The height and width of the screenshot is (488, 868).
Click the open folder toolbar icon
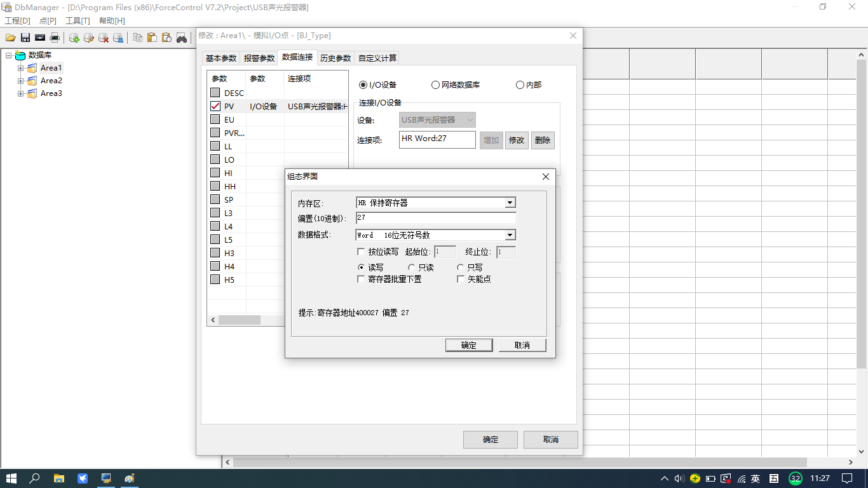click(11, 38)
